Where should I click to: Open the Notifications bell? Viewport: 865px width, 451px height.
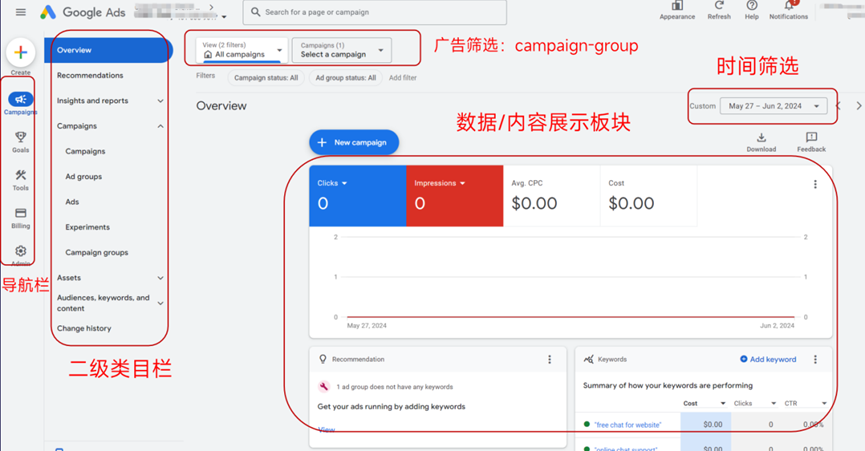(788, 6)
